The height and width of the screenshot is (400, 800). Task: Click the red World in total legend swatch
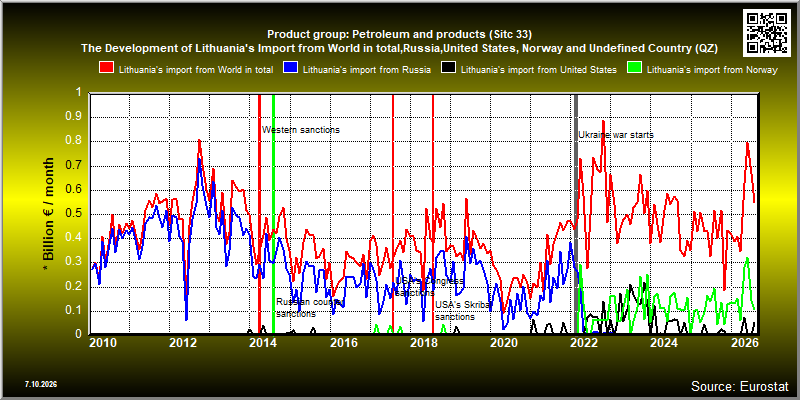tap(107, 69)
